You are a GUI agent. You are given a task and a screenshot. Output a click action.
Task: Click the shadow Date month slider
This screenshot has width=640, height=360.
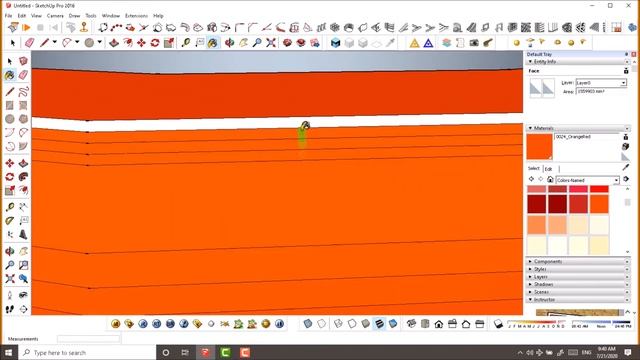coord(536,323)
